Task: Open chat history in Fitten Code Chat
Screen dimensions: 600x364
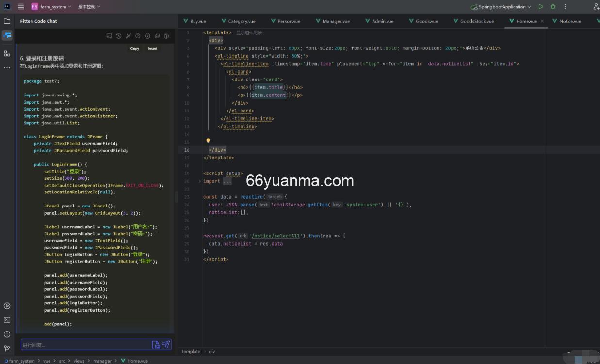Action: tap(118, 36)
